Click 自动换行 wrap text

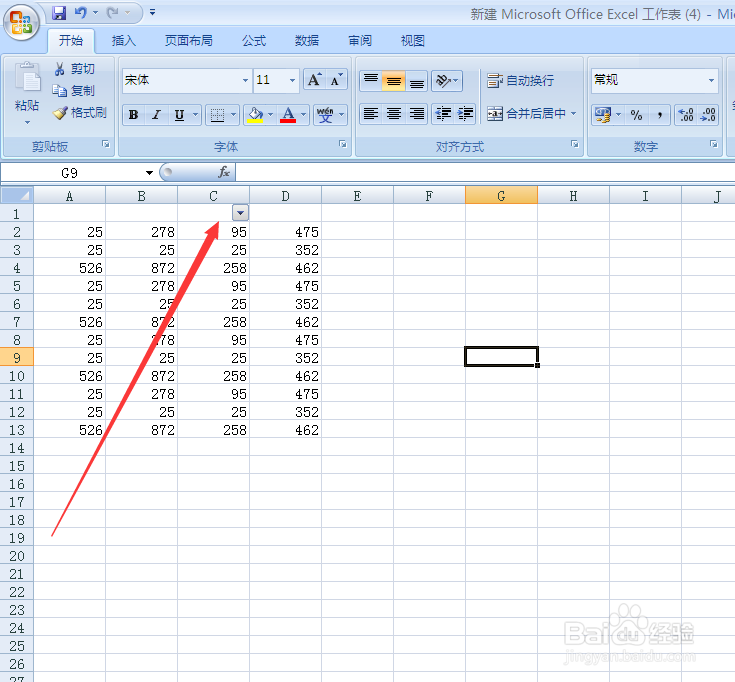click(520, 81)
